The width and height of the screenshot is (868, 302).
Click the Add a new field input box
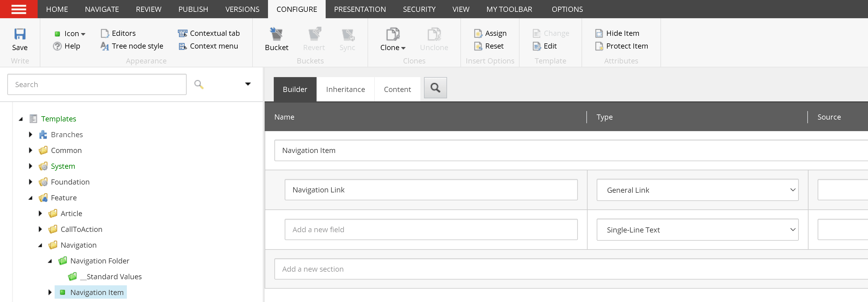(431, 229)
